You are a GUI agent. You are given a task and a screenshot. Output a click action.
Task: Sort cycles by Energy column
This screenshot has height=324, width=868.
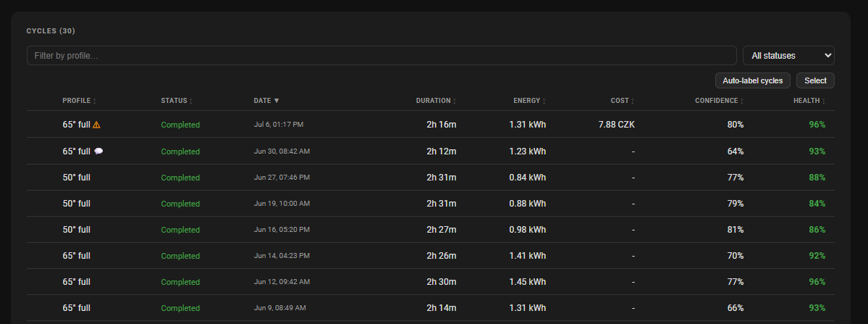point(530,101)
